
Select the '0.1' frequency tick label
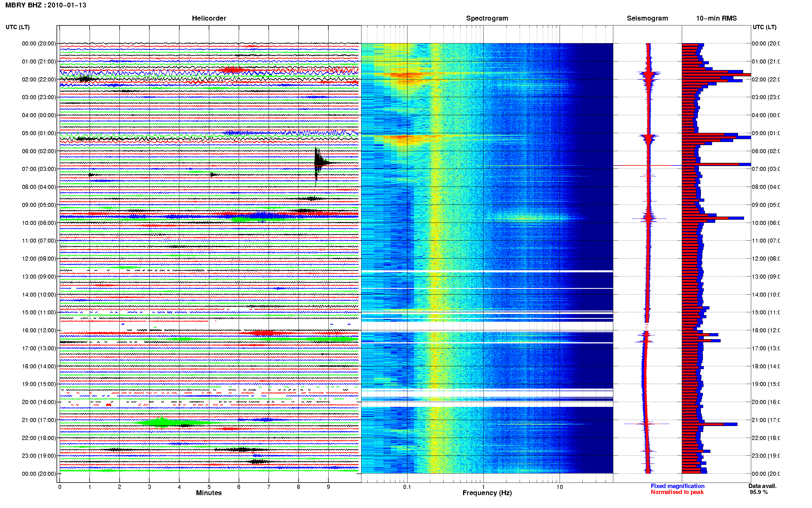tap(407, 487)
